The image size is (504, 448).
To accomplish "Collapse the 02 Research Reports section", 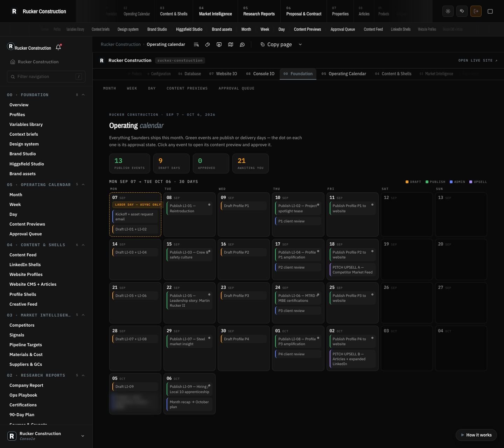I will 83,375.
